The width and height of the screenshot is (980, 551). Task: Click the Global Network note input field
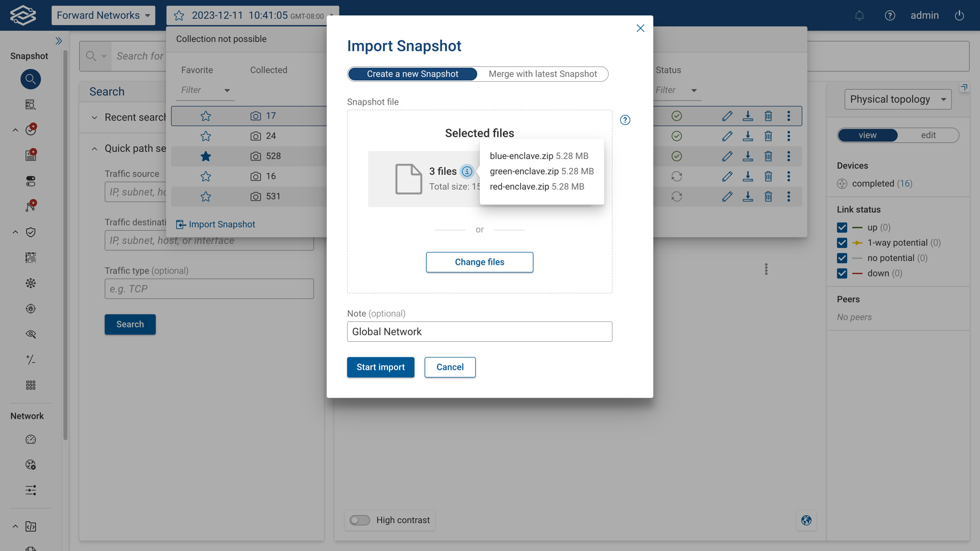[x=479, y=332]
